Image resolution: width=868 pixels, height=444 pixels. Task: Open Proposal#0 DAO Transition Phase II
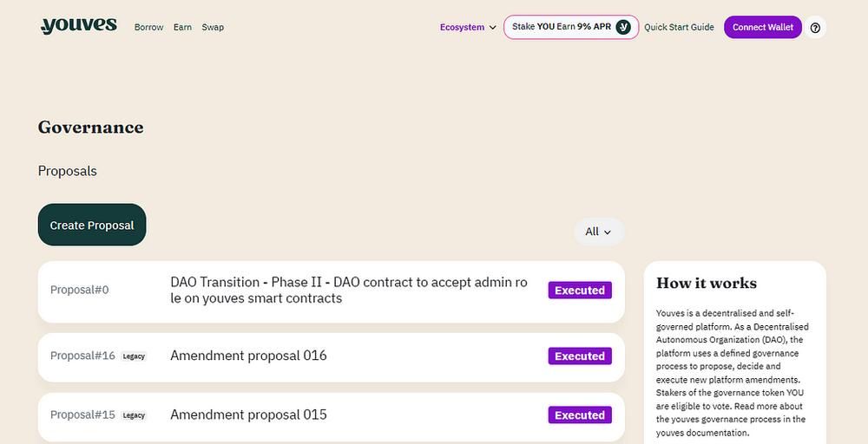[348, 291]
